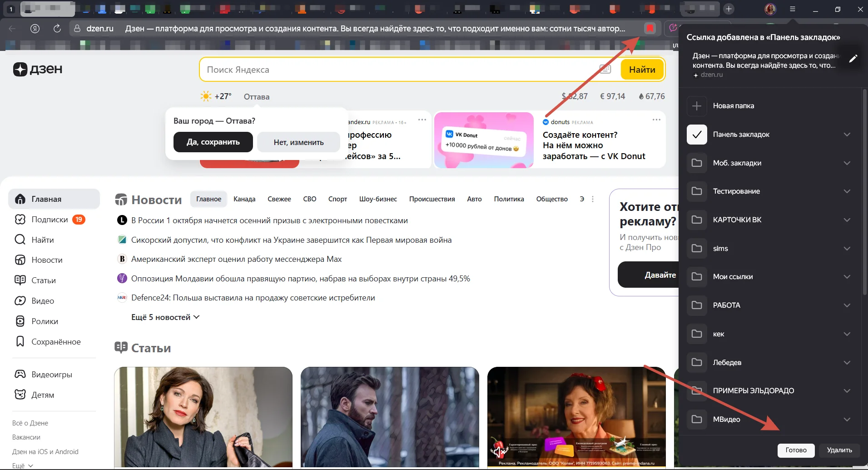This screenshot has width=868, height=470.
Task: Click the Удалить button
Action: pyautogui.click(x=839, y=450)
